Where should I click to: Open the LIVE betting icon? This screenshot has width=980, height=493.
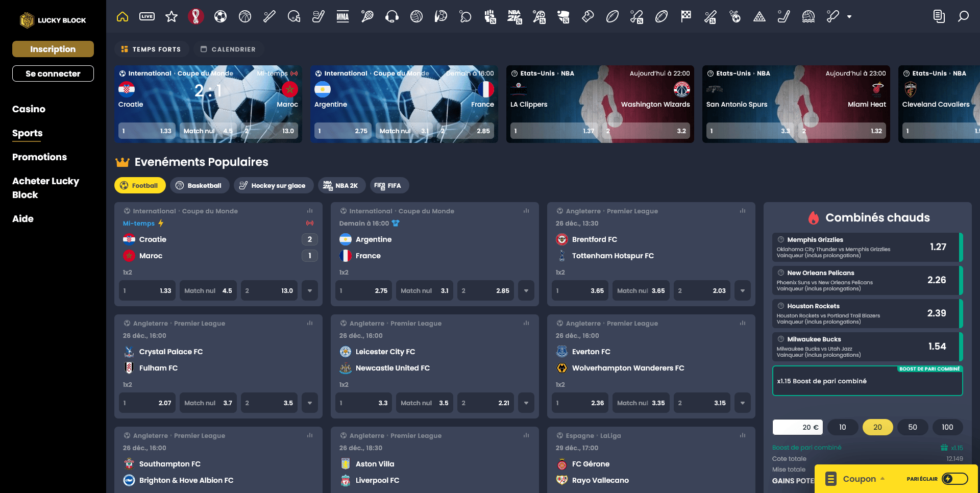[x=147, y=17]
